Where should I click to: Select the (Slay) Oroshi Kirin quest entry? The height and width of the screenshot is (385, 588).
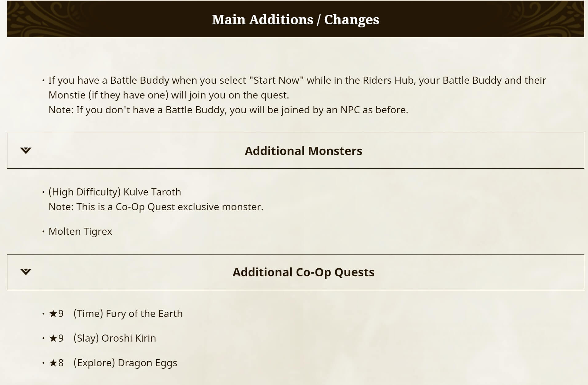click(115, 338)
